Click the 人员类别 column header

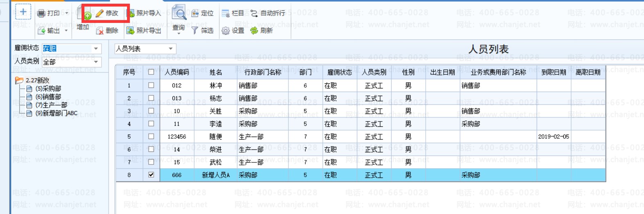pos(374,72)
